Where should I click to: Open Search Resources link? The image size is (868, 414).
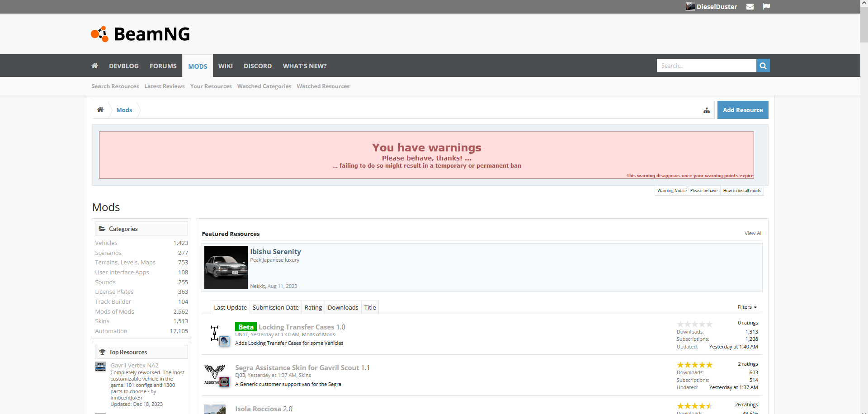tap(115, 86)
